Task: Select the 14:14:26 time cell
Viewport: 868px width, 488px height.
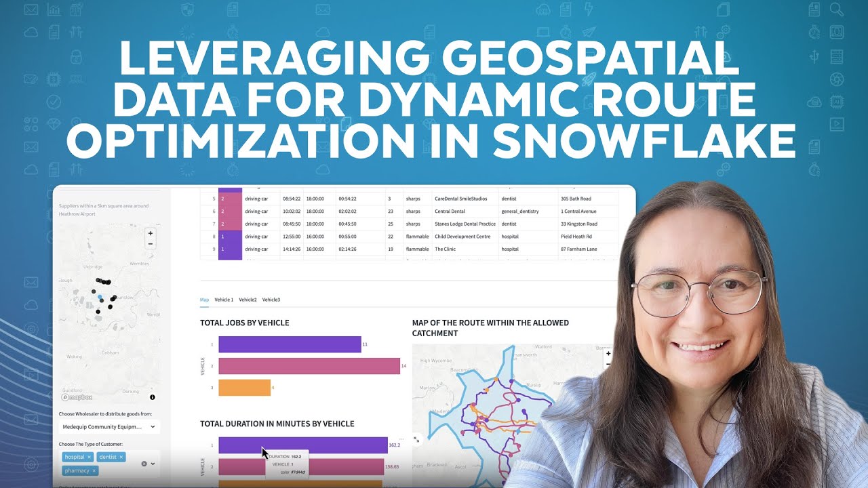Action: pyautogui.click(x=292, y=249)
